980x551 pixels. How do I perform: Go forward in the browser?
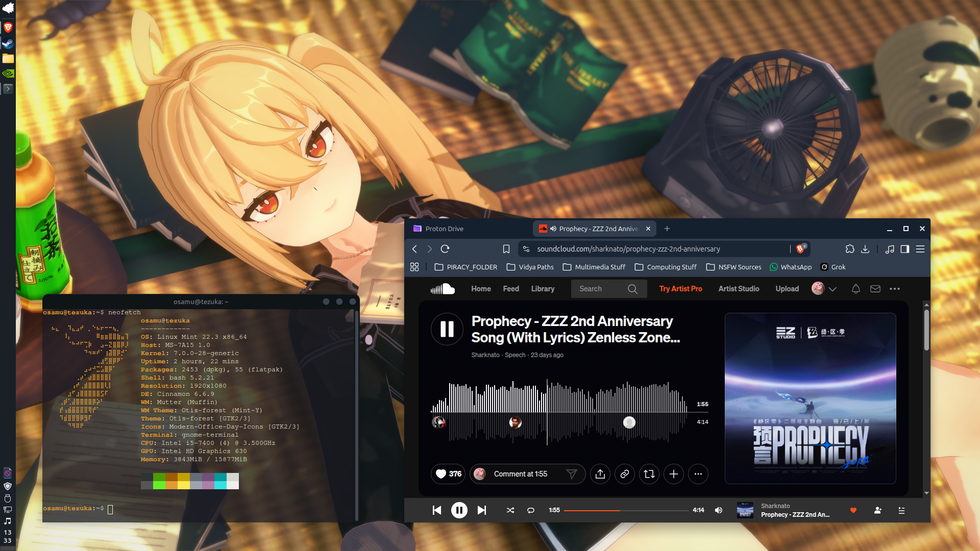point(430,249)
